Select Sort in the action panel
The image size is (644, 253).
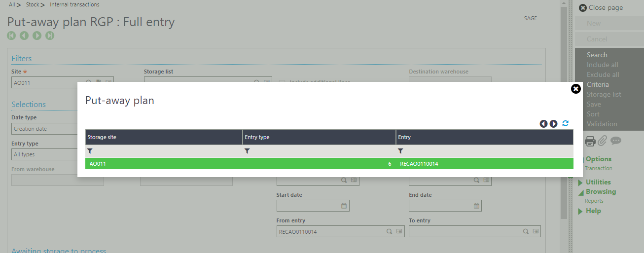[593, 114]
